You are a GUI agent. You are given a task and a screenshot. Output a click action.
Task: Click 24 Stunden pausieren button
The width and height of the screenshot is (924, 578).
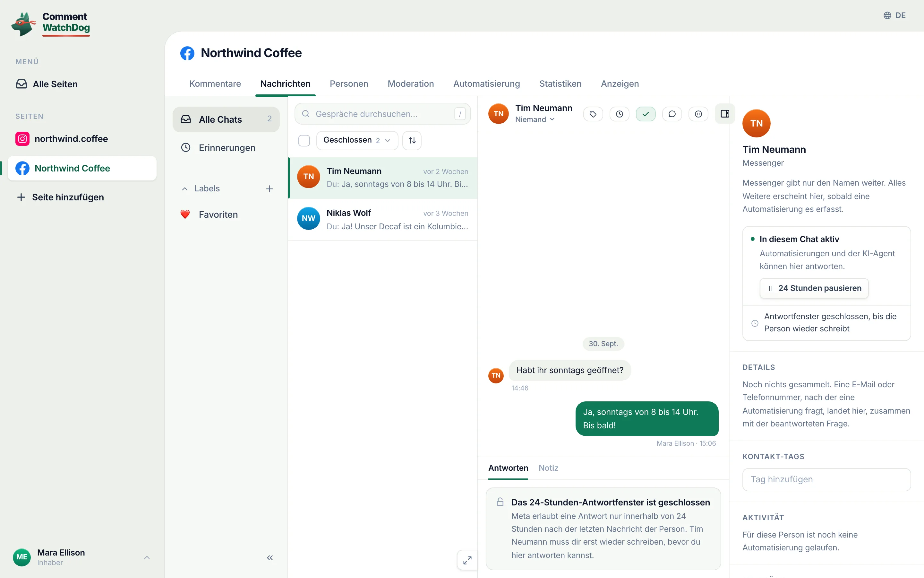point(814,288)
